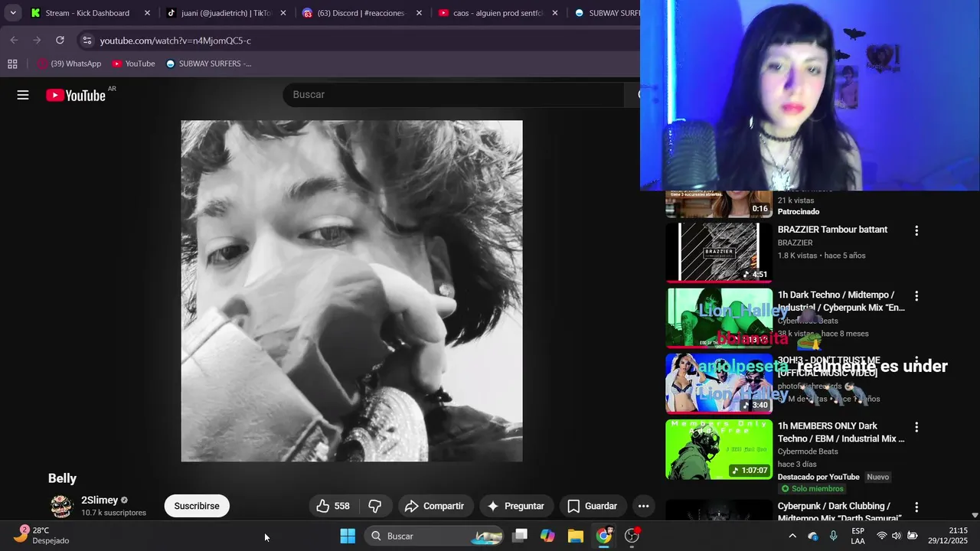980x551 pixels.
Task: Open more actions ellipsis below the video
Action: pyautogui.click(x=643, y=506)
